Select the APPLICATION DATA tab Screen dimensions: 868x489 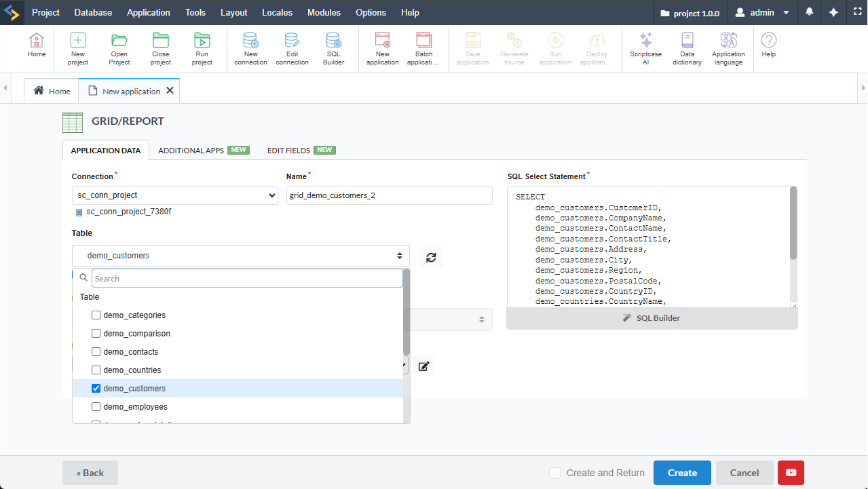[x=106, y=151]
